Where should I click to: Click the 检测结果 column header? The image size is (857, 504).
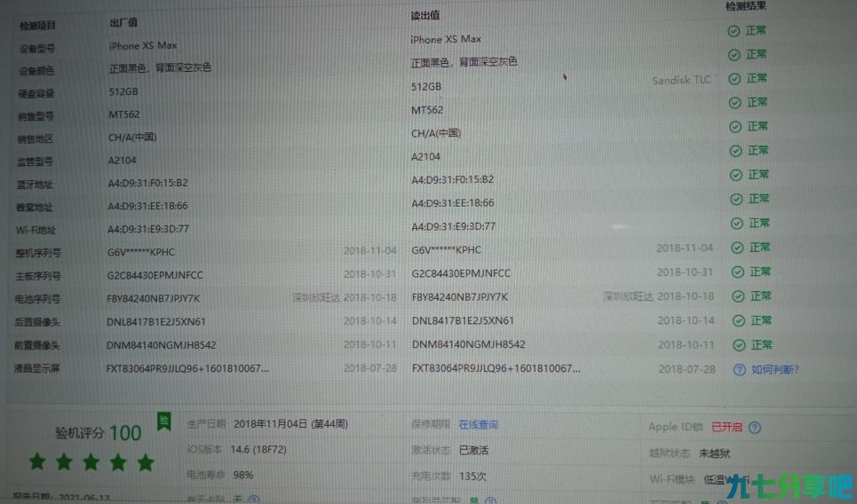[x=746, y=6]
